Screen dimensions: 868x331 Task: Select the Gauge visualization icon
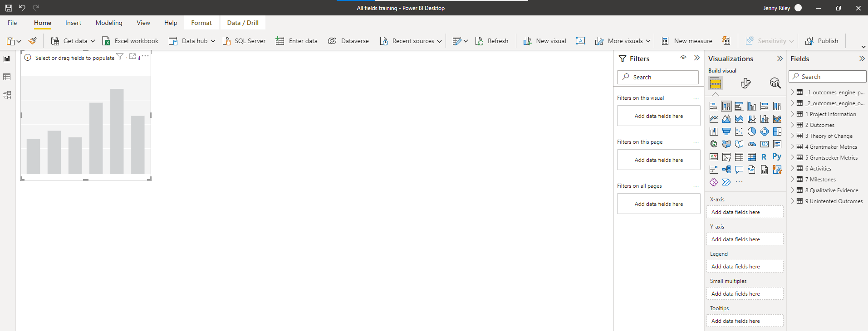(752, 144)
